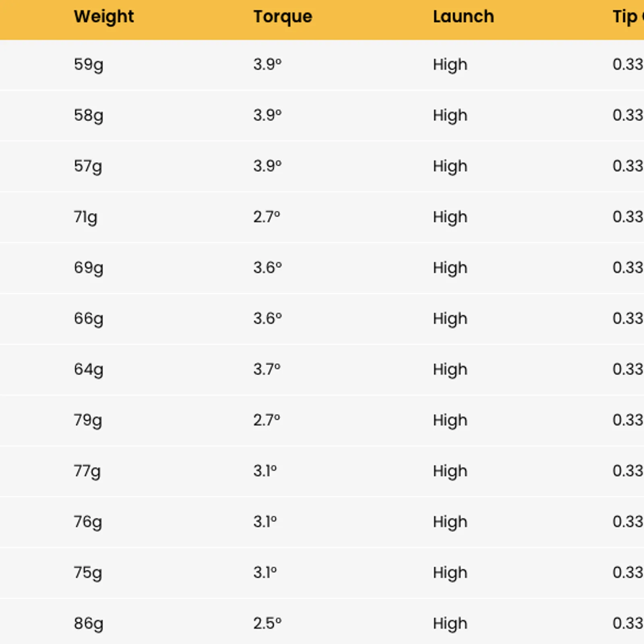The image size is (644, 644).
Task: Click High launch in the 64g row
Action: [x=450, y=369]
